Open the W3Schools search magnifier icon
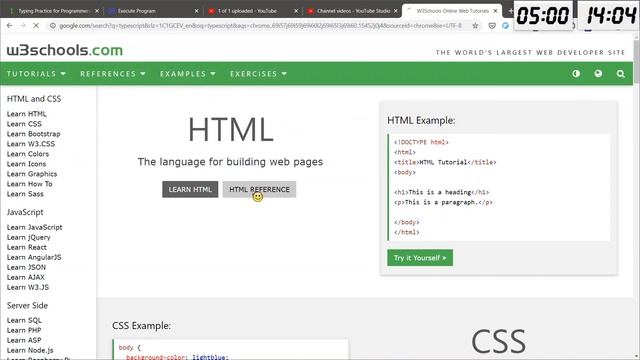 620,73
